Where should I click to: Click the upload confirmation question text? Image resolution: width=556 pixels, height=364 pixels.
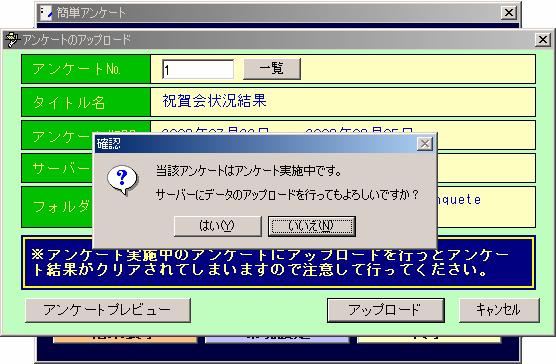pos(288,194)
